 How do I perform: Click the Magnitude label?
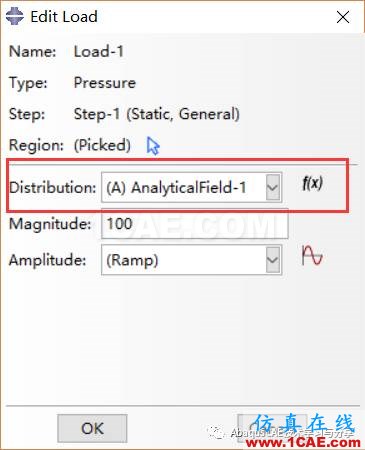[x=50, y=224]
